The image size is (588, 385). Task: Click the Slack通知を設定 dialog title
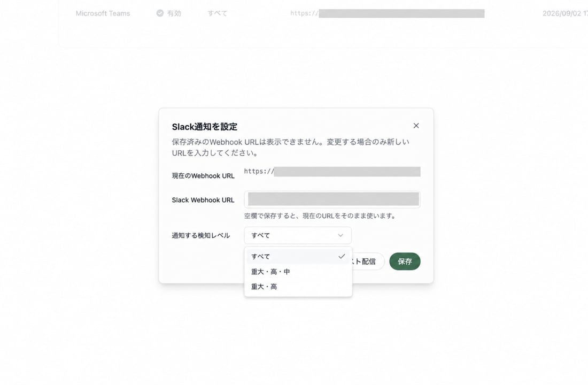(x=205, y=127)
